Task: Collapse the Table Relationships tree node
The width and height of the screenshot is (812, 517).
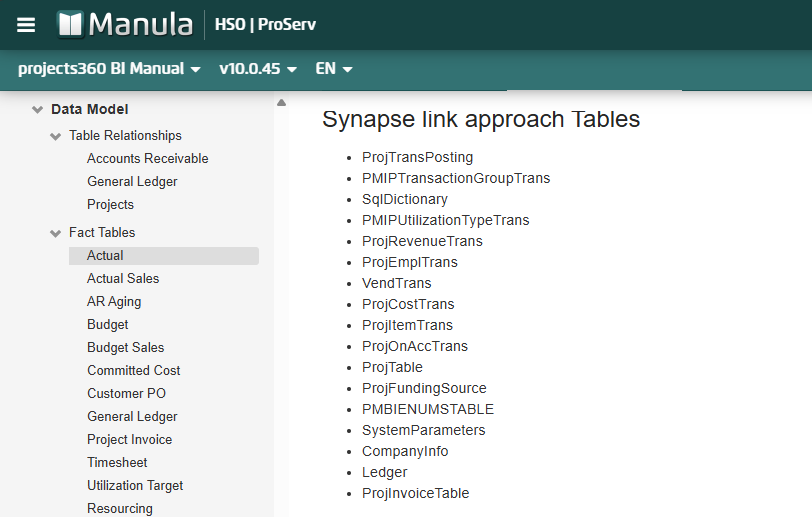Action: click(x=56, y=136)
